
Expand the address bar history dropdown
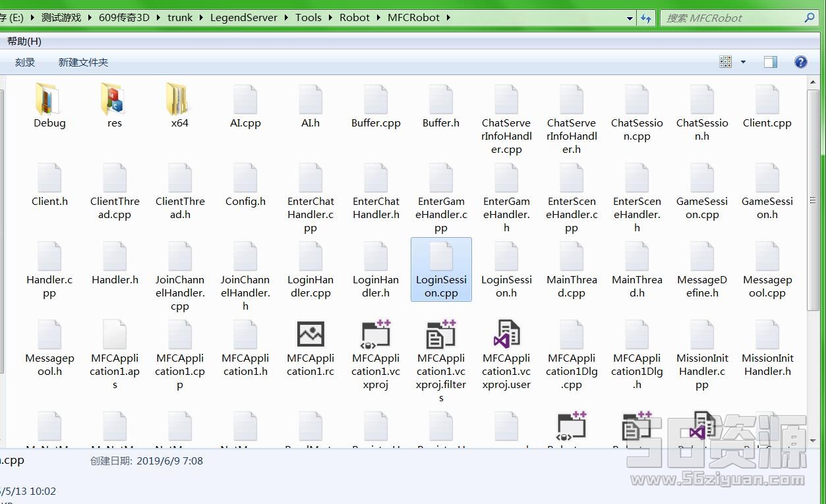point(630,18)
